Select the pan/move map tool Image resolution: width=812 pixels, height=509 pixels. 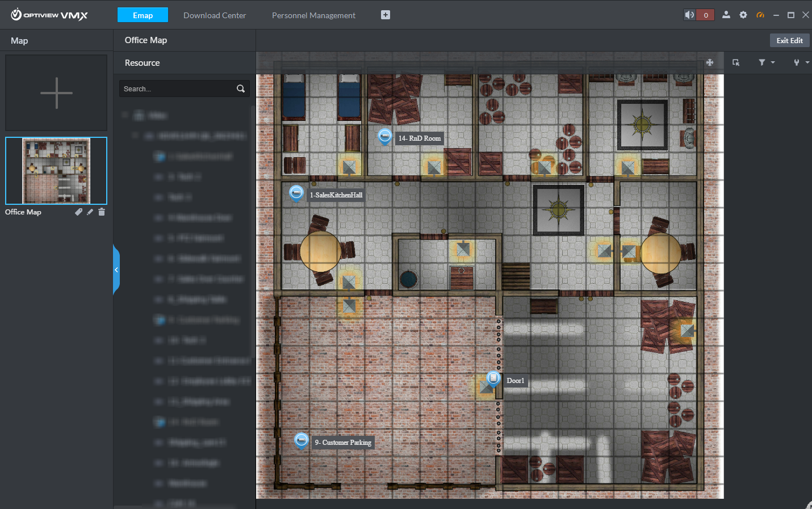tap(710, 62)
